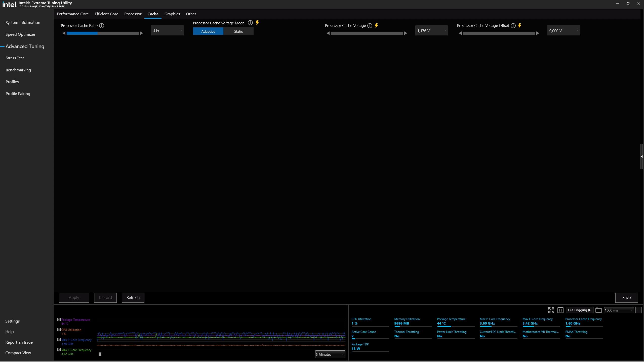Uncheck Package Temperature graph checkbox
644x362 pixels.
tap(59, 320)
